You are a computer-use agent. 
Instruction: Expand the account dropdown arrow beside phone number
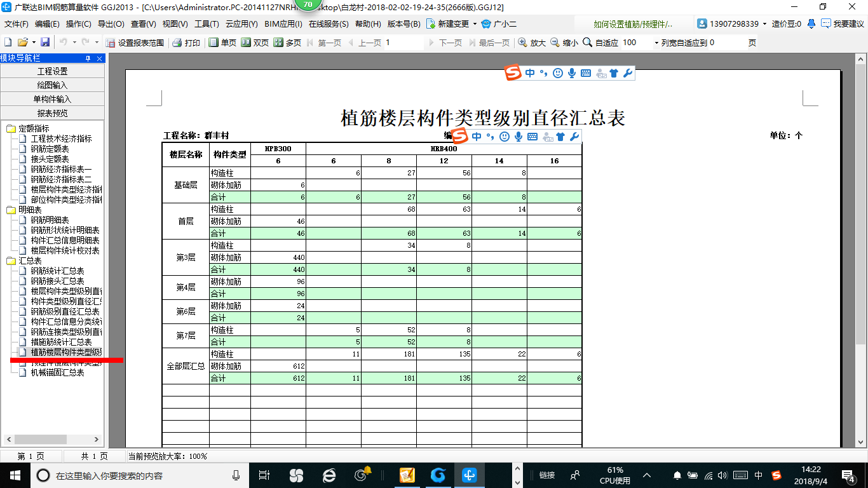click(764, 24)
